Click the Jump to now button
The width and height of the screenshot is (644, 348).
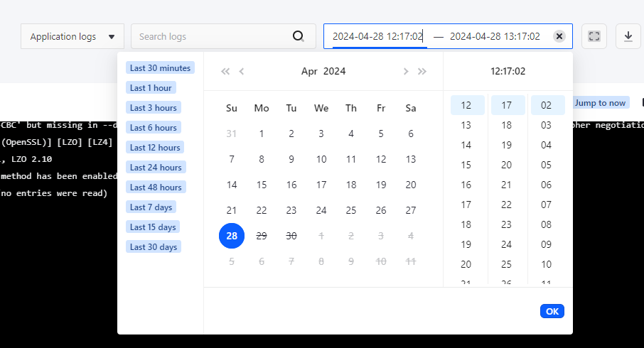[600, 103]
